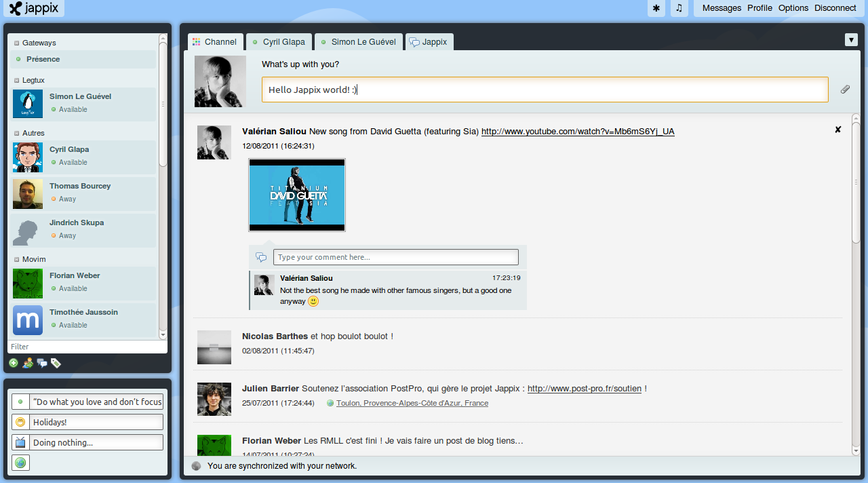Collapse the Autres group
The image size is (868, 483).
(17, 133)
